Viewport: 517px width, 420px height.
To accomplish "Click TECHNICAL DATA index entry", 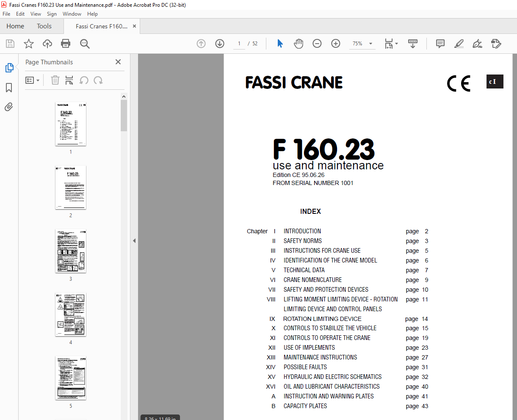I will pyautogui.click(x=304, y=270).
